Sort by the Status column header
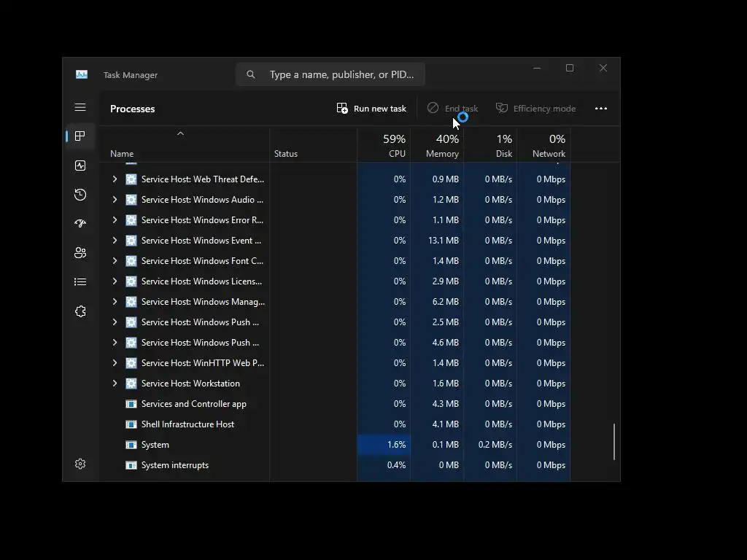 [x=313, y=145]
